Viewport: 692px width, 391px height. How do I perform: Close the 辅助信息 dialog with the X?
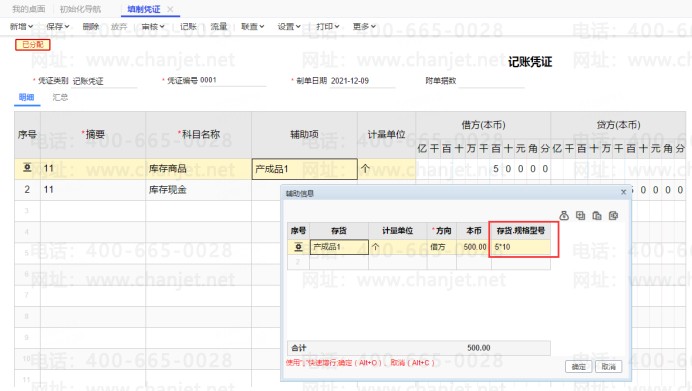click(x=623, y=192)
